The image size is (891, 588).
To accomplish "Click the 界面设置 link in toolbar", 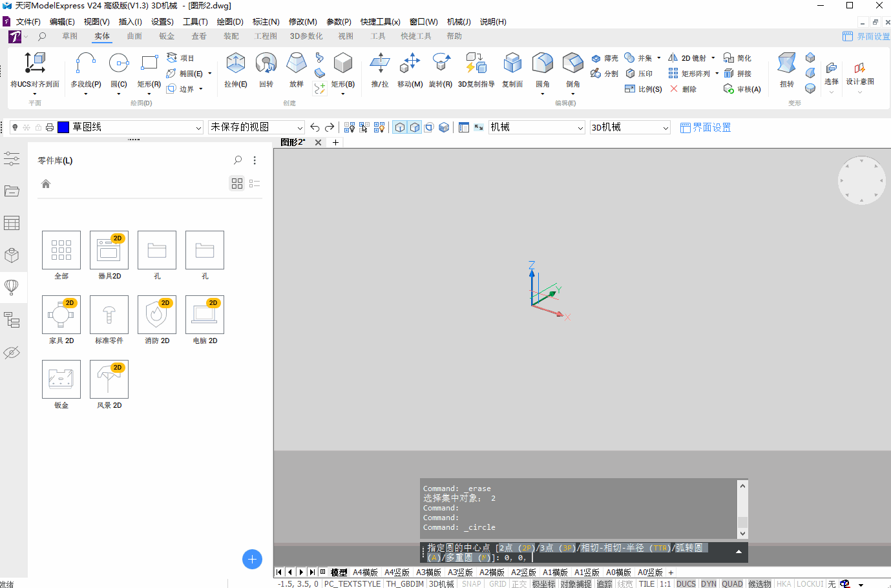I will [706, 127].
